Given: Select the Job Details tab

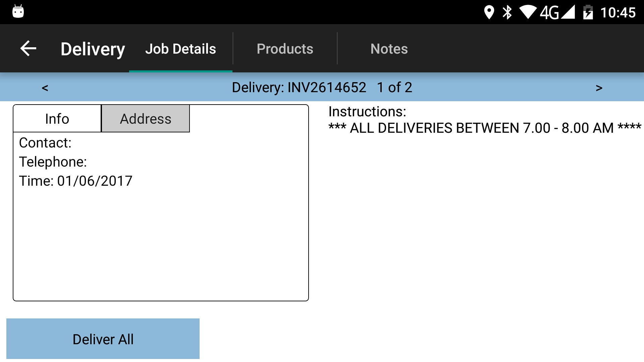Looking at the screenshot, I should [180, 49].
